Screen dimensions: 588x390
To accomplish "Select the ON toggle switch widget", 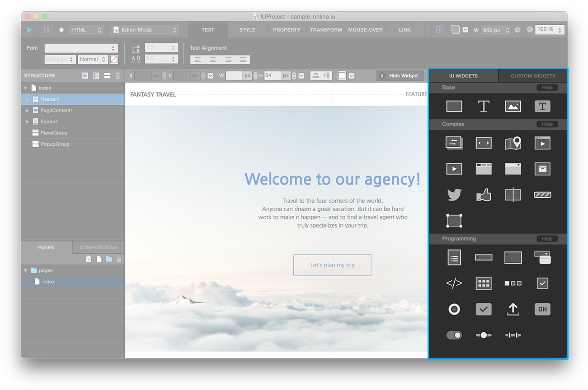I will point(542,309).
